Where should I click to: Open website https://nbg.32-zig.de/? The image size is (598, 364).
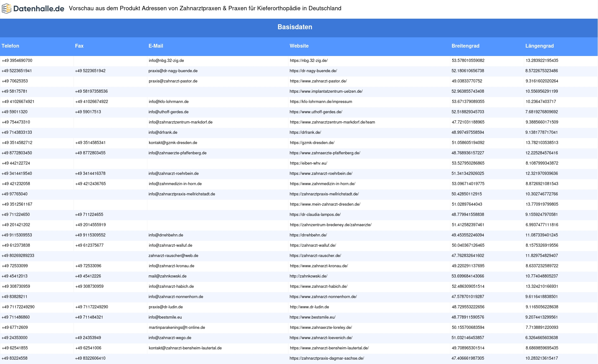[309, 61]
